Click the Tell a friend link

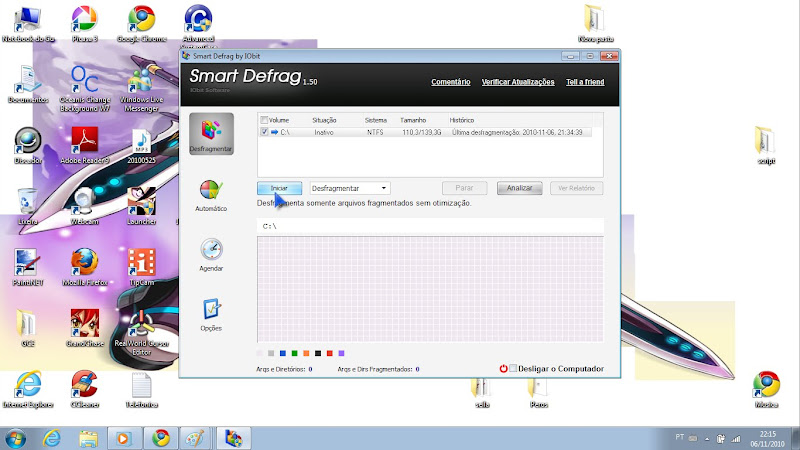pos(585,82)
